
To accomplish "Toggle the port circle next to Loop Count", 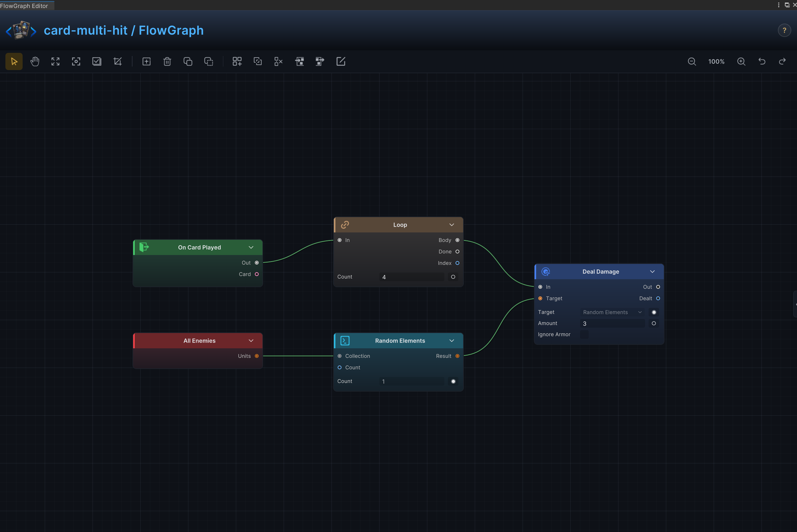I will tap(453, 277).
